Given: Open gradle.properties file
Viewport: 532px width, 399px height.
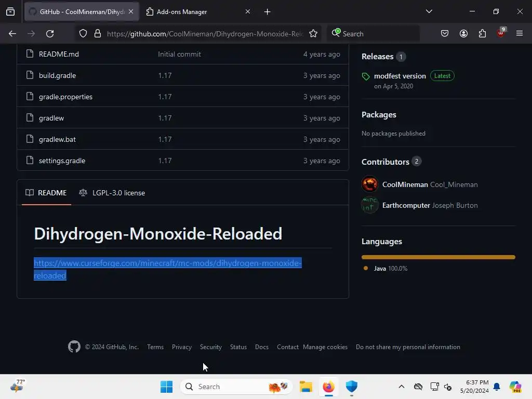Looking at the screenshot, I should click(65, 97).
